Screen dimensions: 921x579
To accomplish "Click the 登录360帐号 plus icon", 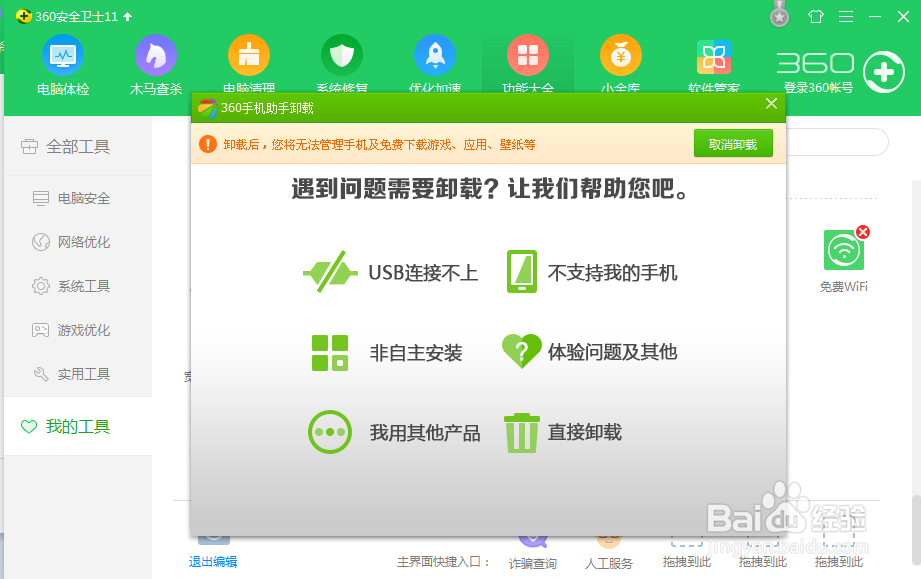I will click(x=883, y=72).
